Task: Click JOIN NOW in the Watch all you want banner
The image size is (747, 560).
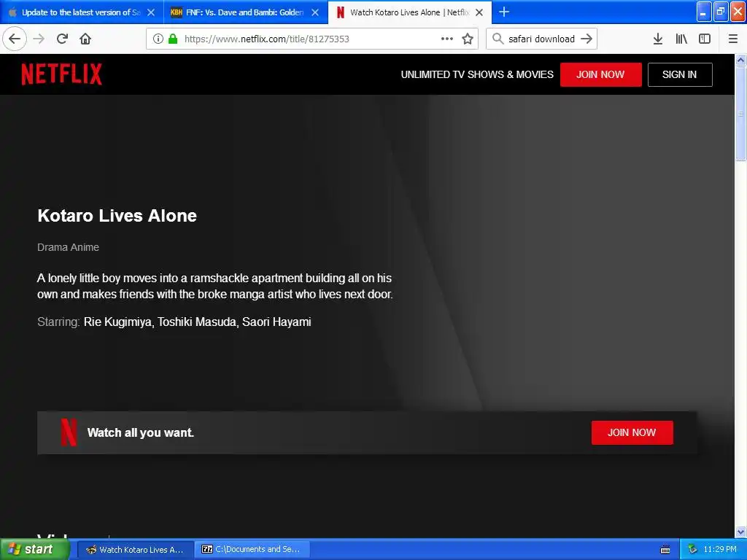Action: [632, 432]
